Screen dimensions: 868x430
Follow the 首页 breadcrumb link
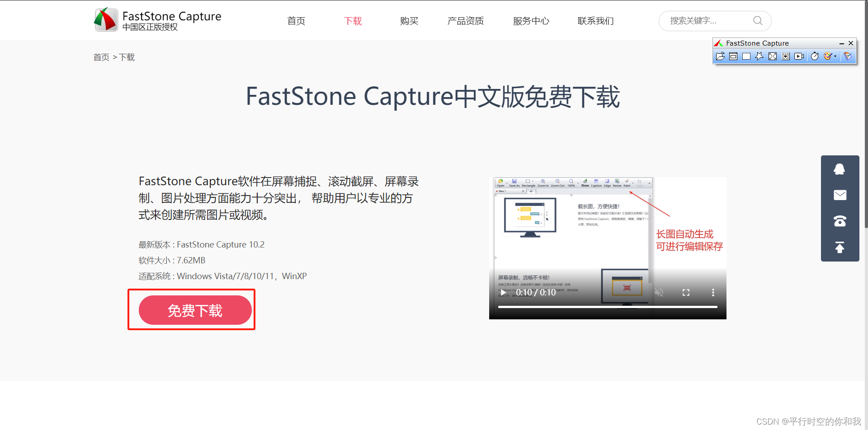point(101,57)
